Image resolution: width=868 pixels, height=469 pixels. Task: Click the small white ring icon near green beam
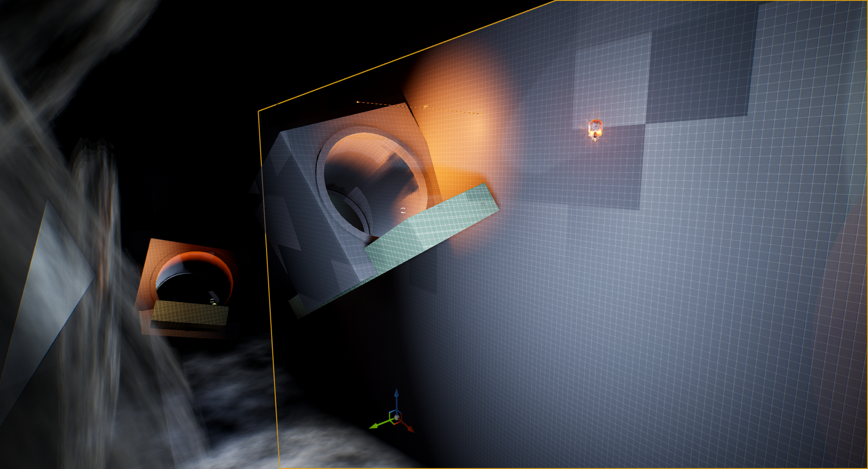[x=403, y=210]
